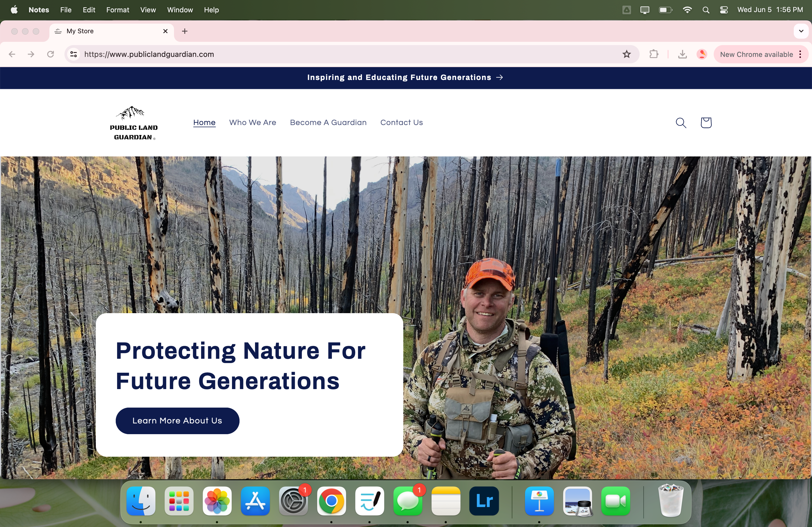Open macOS Control Center toggle icon
Screen dimensions: 812x527
pyautogui.click(x=724, y=10)
